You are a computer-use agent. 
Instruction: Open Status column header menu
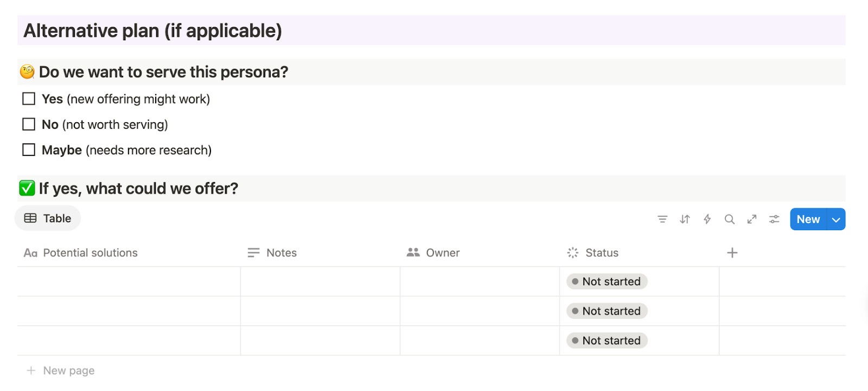click(639, 253)
